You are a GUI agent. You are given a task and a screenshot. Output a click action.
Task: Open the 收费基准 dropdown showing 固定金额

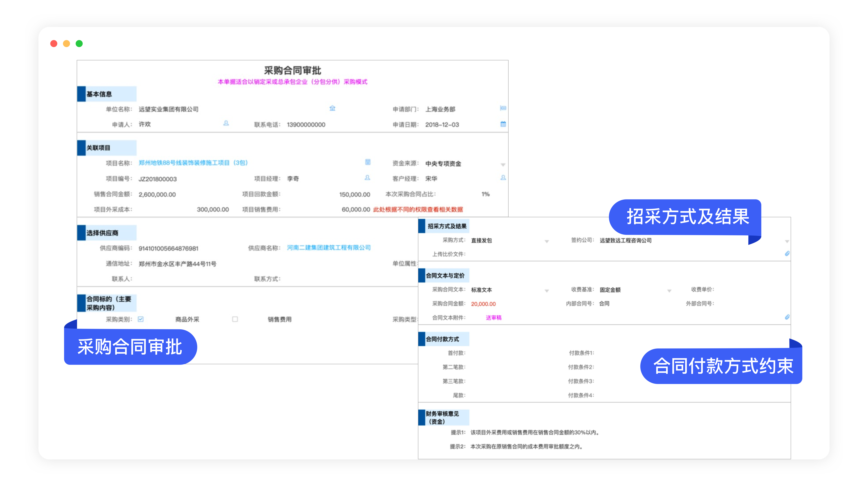[669, 291]
